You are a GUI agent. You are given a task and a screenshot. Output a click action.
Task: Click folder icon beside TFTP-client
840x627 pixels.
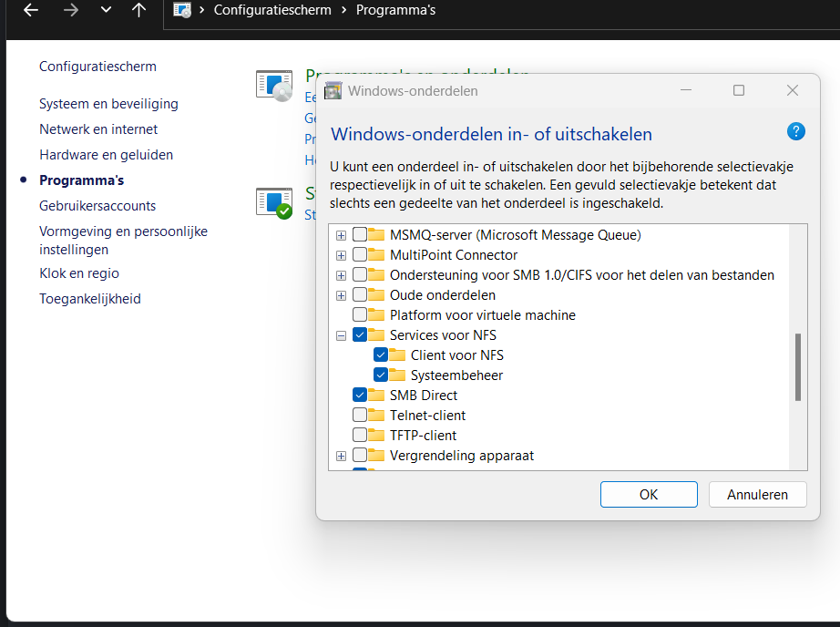click(376, 435)
